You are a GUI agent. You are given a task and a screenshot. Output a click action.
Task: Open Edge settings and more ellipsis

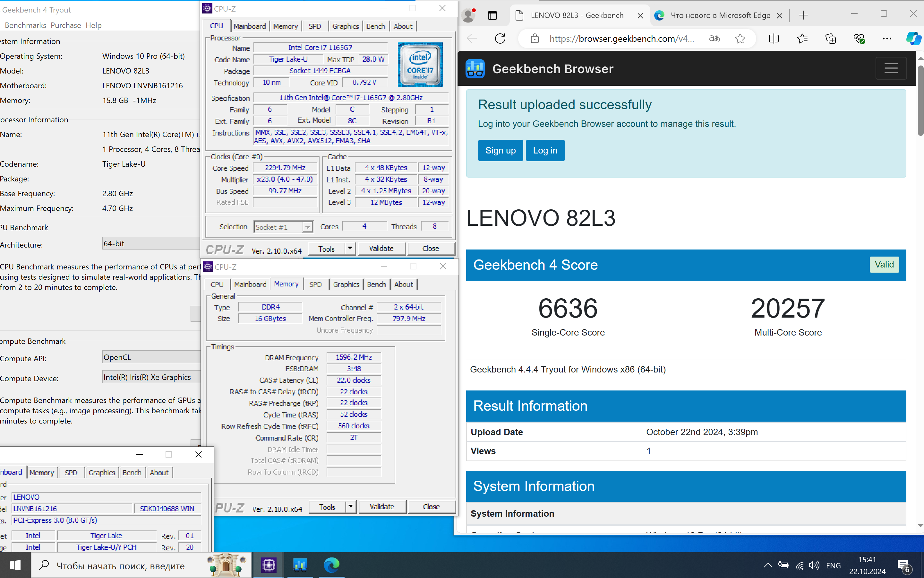click(887, 39)
